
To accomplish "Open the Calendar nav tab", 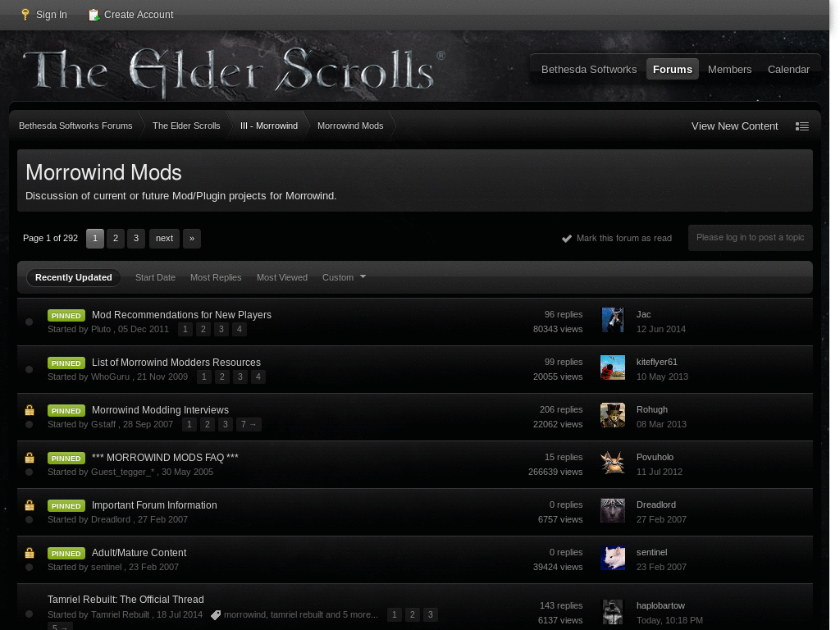I will tap(788, 70).
